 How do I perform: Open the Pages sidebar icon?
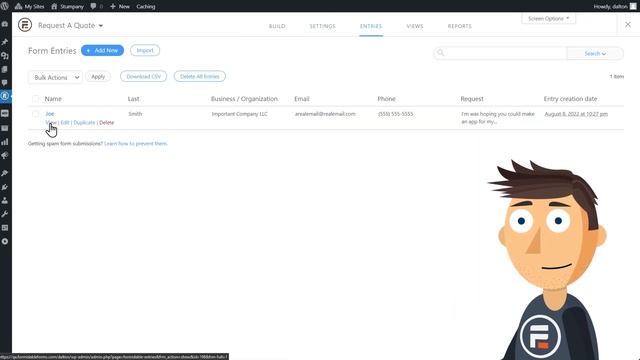5,69
